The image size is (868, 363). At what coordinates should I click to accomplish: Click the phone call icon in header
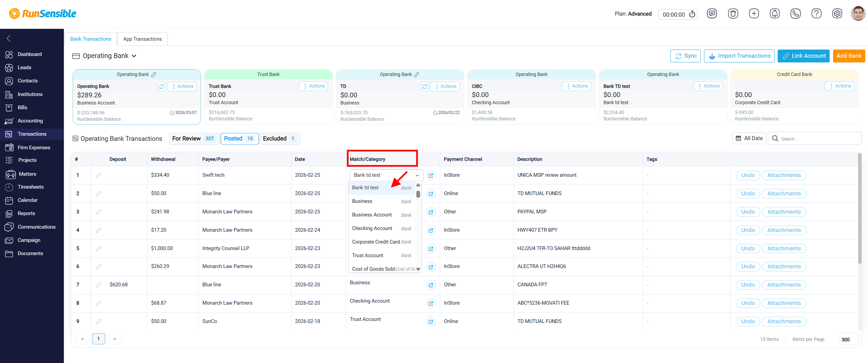(x=795, y=14)
